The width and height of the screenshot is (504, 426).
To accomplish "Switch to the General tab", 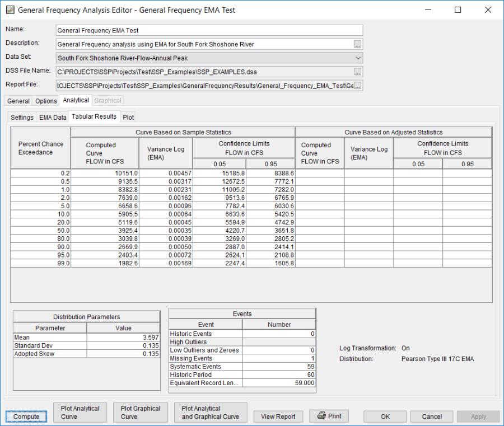I will click(18, 101).
